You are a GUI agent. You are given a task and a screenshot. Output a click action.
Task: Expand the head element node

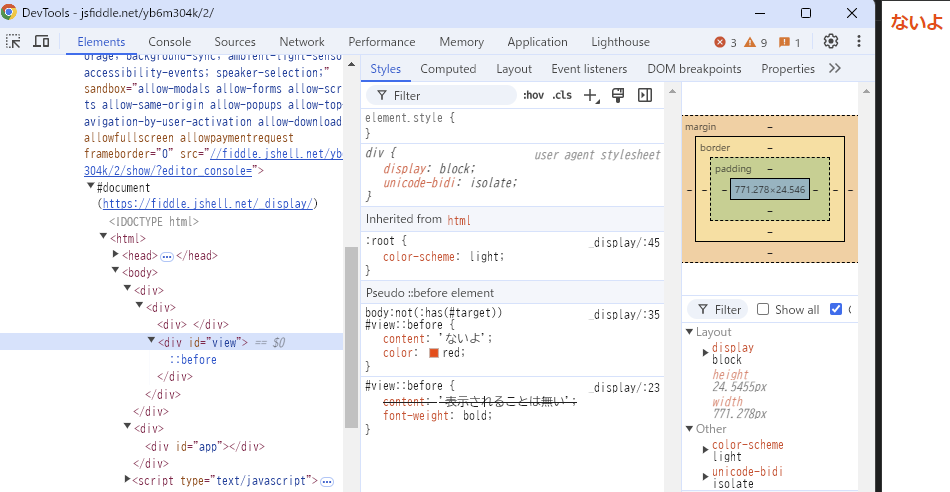click(116, 254)
